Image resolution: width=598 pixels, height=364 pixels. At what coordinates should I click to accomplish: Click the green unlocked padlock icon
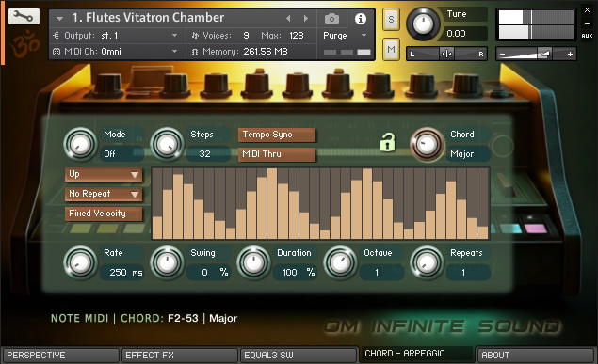pos(387,142)
